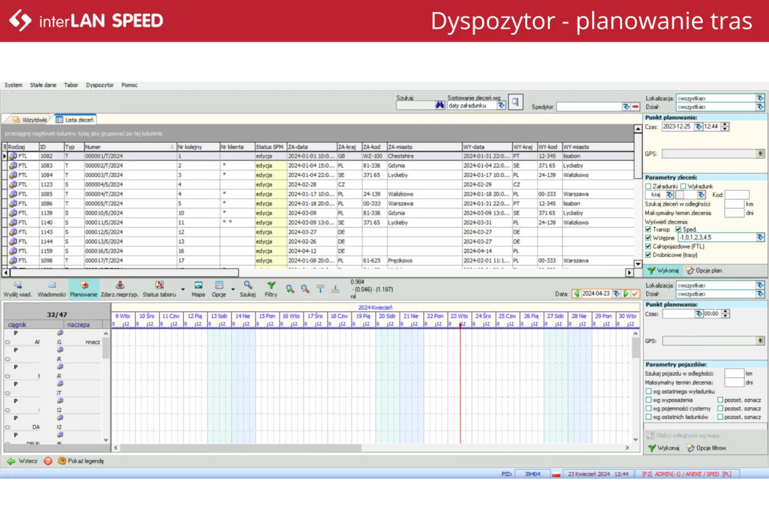Screen dimensions: 769x532
Task: Click the Zdarz.nieprzyp. toolbar icon
Action: pyautogui.click(x=120, y=285)
